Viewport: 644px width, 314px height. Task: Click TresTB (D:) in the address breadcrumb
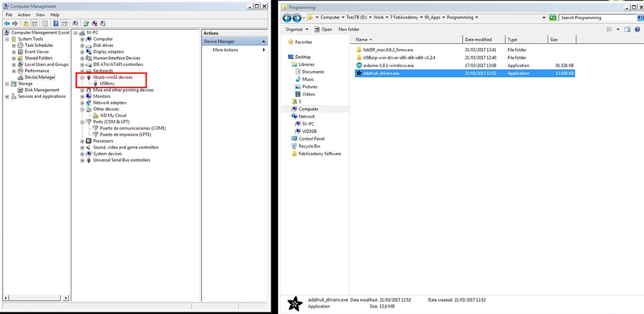(x=357, y=18)
